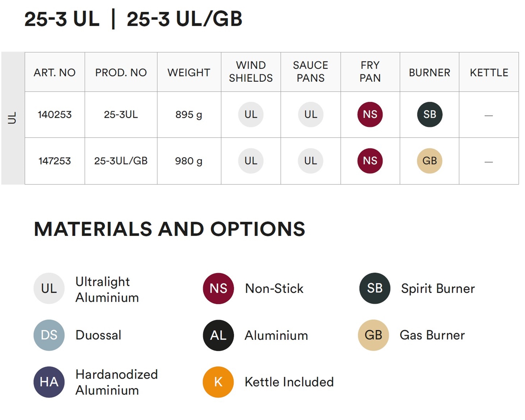Click the NS Non-Stick legend badge
This screenshot has width=525, height=420.
[218, 288]
